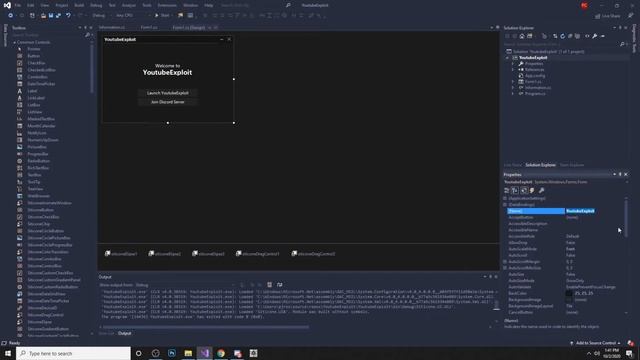Screen dimensions: 640x360
Task: Select siticoneDragControl1 component in tray
Action: pos(258,254)
